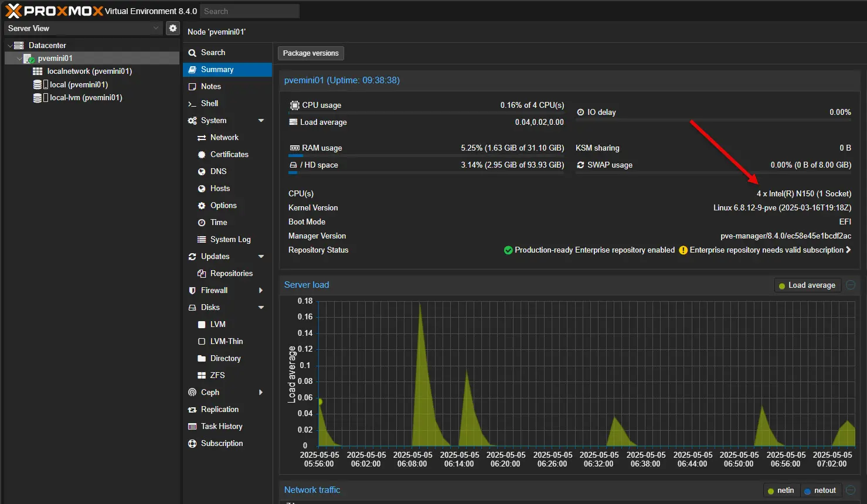Toggle the Load average legend series

808,285
